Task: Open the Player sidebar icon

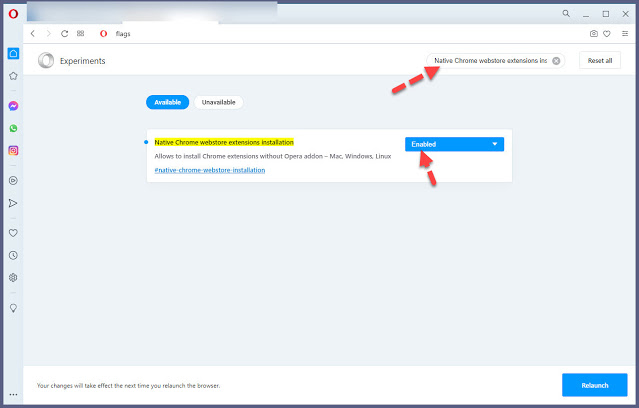Action: pos(13,181)
